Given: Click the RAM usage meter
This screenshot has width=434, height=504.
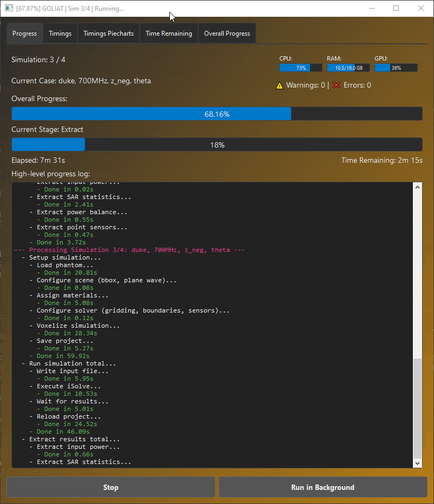Looking at the screenshot, I should (x=348, y=67).
